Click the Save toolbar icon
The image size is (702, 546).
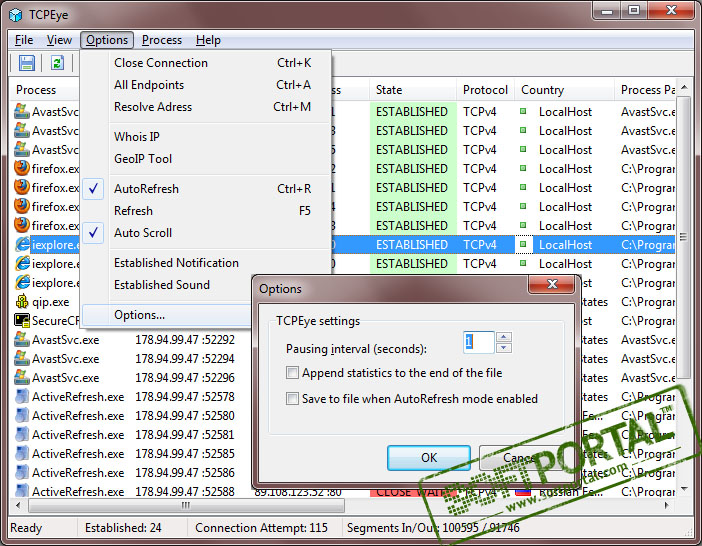[26, 63]
